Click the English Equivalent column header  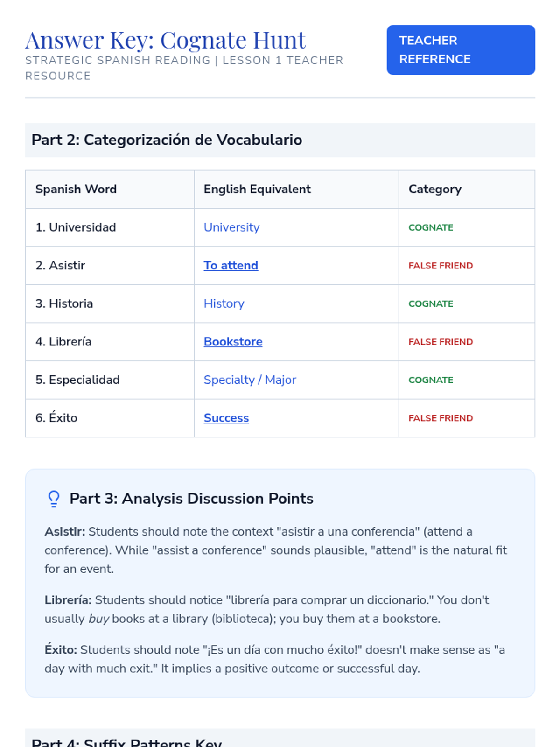click(x=257, y=189)
